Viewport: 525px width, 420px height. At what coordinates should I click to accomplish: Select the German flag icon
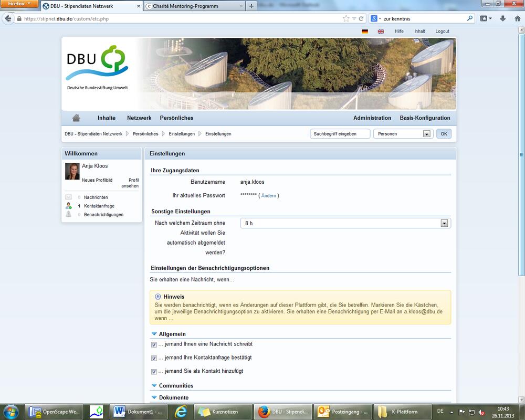[364, 31]
